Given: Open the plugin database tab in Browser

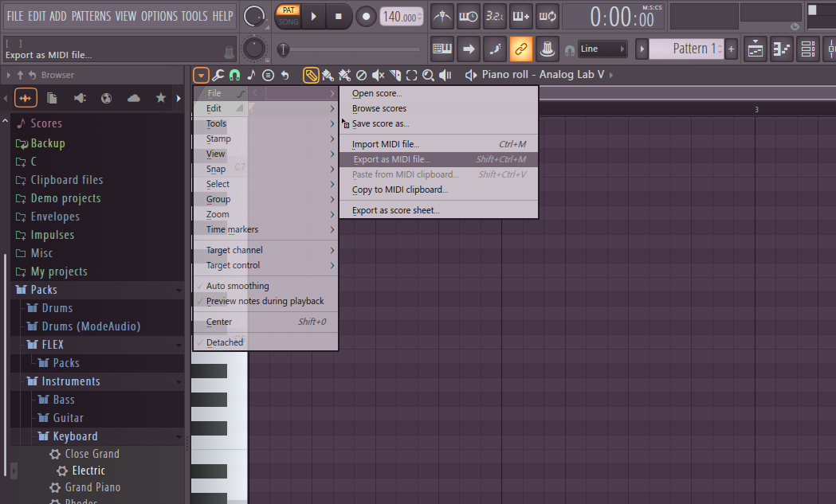Looking at the screenshot, I should coord(80,98).
